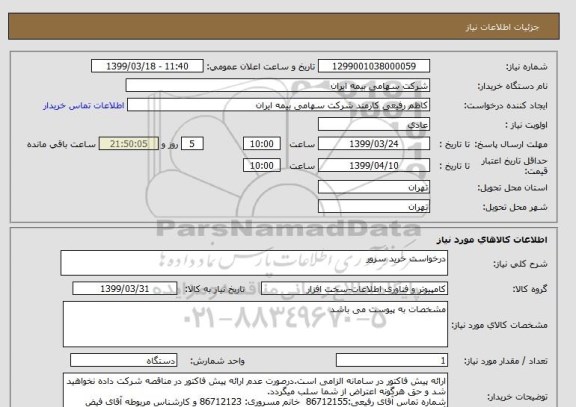Image resolution: width=576 pixels, height=407 pixels.
Task: Click the quantity field showing 1
Action: [x=392, y=360]
